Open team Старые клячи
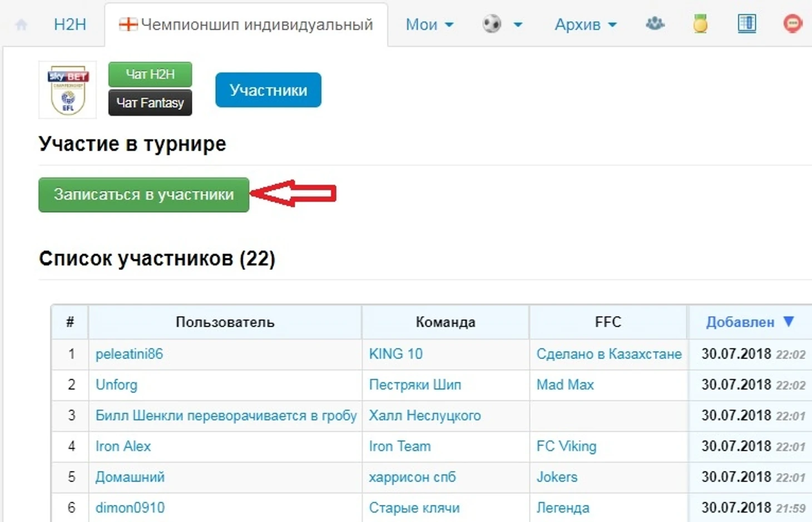 (x=414, y=508)
